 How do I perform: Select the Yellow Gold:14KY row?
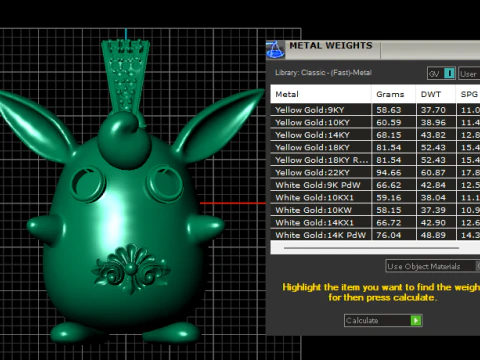click(375, 135)
